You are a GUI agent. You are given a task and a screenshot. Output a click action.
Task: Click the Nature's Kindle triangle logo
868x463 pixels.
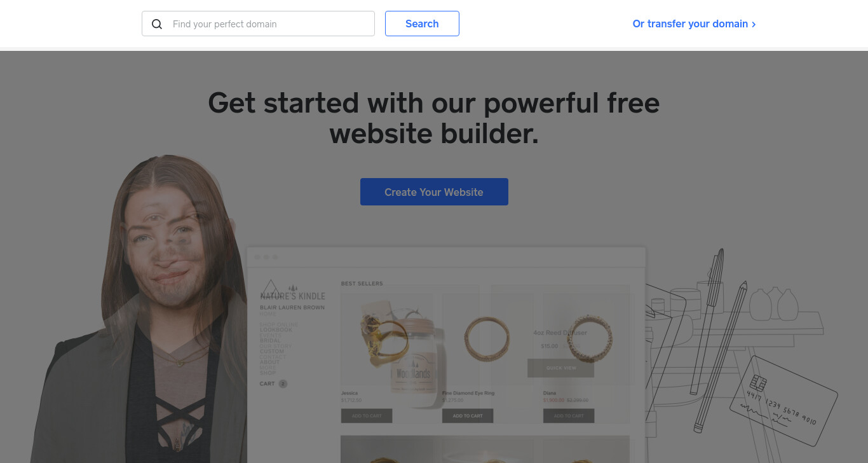pyautogui.click(x=271, y=288)
